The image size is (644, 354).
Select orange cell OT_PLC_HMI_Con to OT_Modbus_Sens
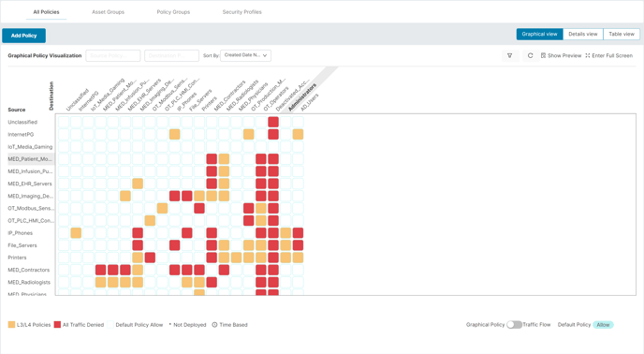pos(150,221)
